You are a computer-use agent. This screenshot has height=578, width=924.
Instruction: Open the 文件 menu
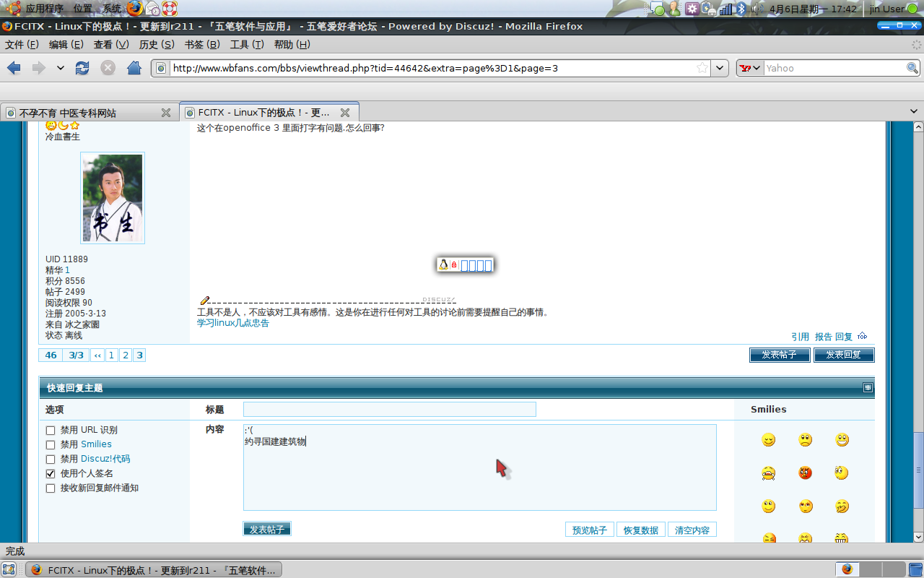(22, 45)
